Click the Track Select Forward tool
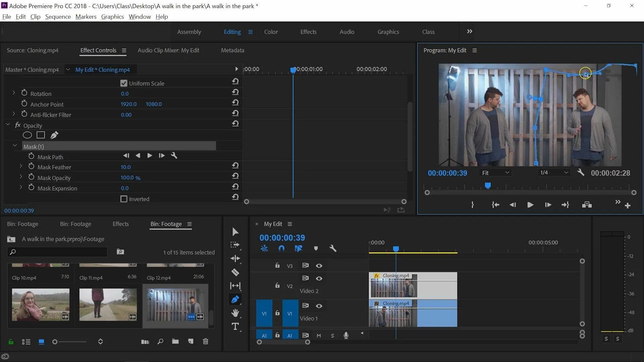Screen dimensions: 644x362 click(236, 244)
